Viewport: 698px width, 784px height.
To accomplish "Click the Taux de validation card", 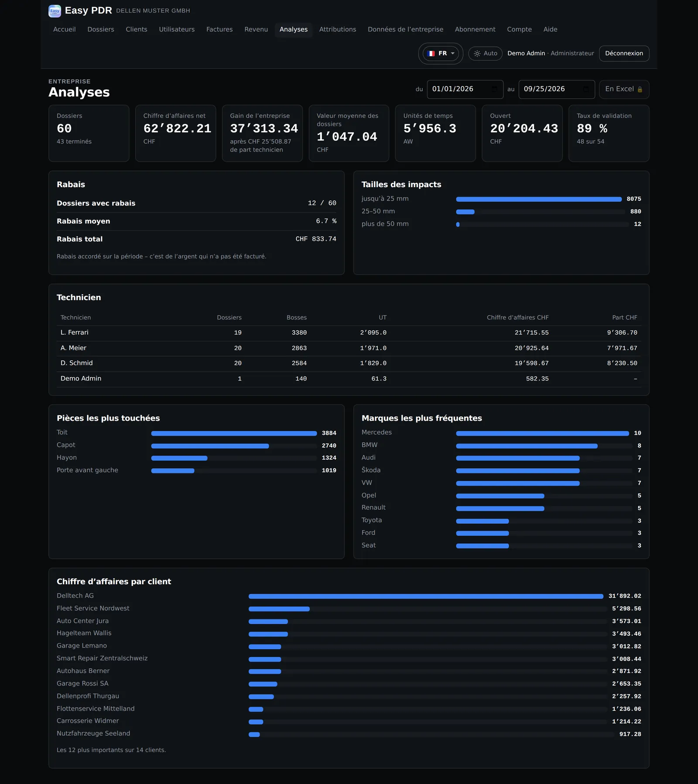I will click(x=609, y=133).
